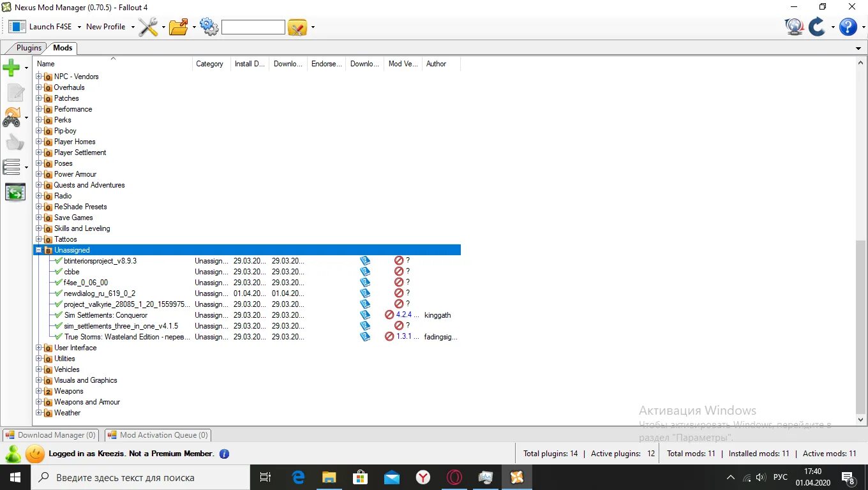Sort by the Endorsement column header
The image size is (868, 490).
[x=326, y=64]
